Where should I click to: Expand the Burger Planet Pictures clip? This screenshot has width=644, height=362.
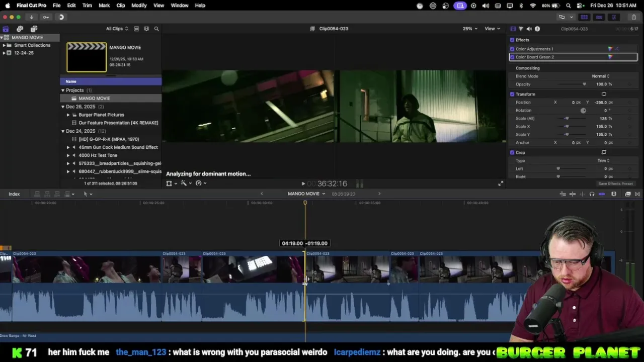pos(68,115)
